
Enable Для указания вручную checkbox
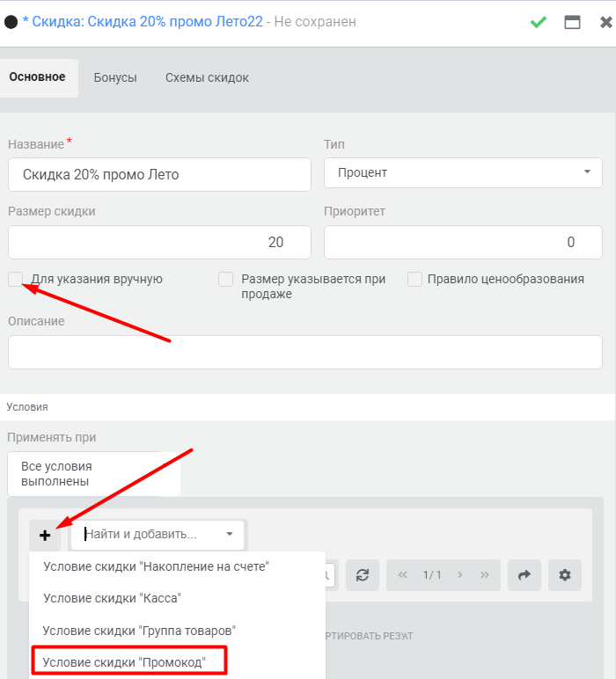click(x=16, y=280)
